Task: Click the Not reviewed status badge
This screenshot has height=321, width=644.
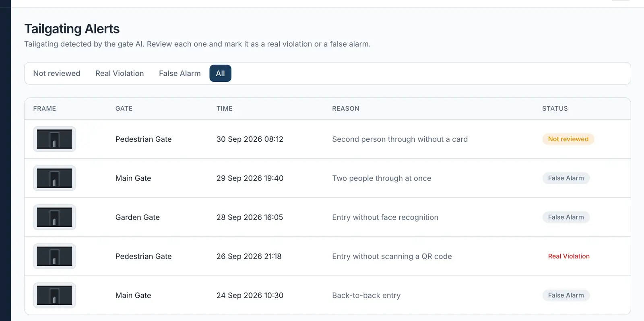Action: click(568, 139)
